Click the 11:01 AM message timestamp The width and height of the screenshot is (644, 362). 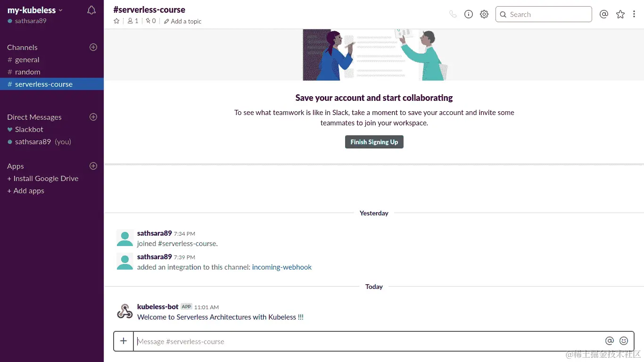206,307
